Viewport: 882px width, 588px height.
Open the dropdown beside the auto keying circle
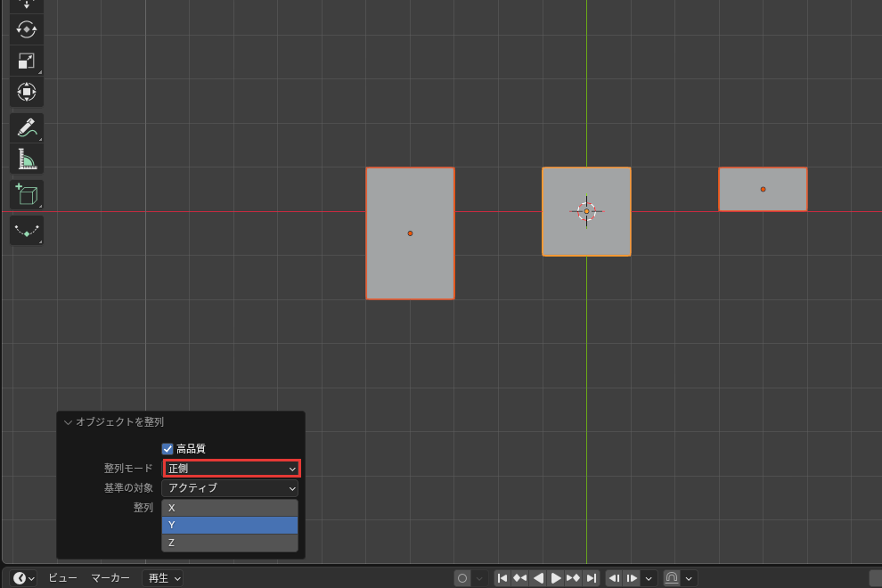click(x=479, y=578)
